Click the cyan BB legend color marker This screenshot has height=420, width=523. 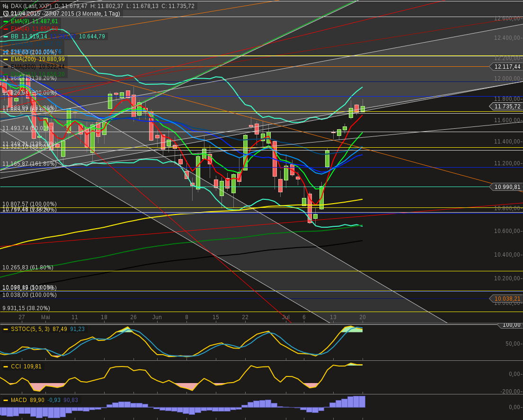pos(6,36)
